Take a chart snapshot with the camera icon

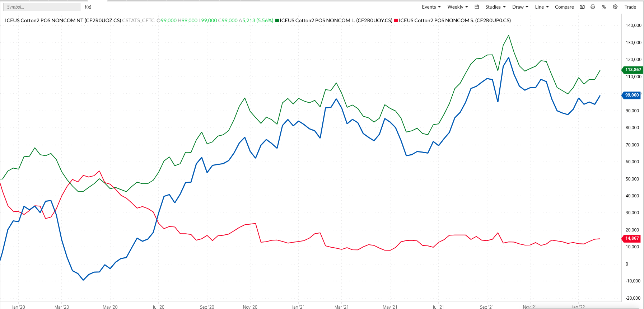coord(582,7)
